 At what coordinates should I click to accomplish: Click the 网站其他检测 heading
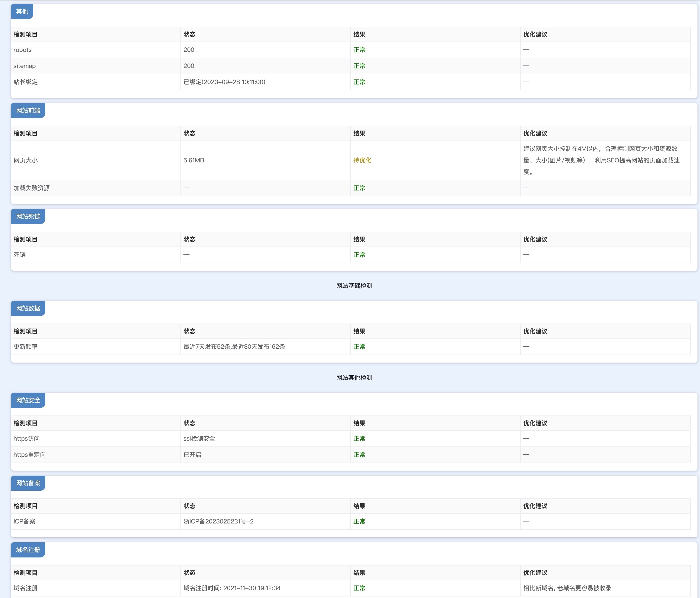354,377
